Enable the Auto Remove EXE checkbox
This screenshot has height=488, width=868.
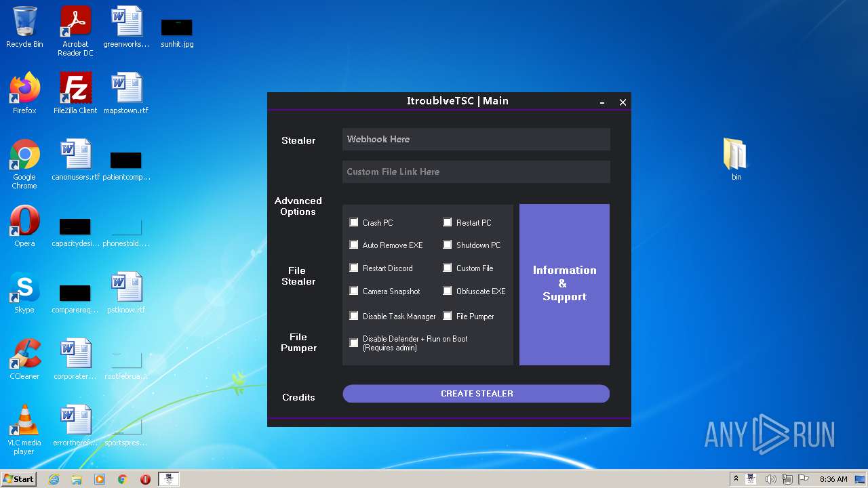(354, 245)
